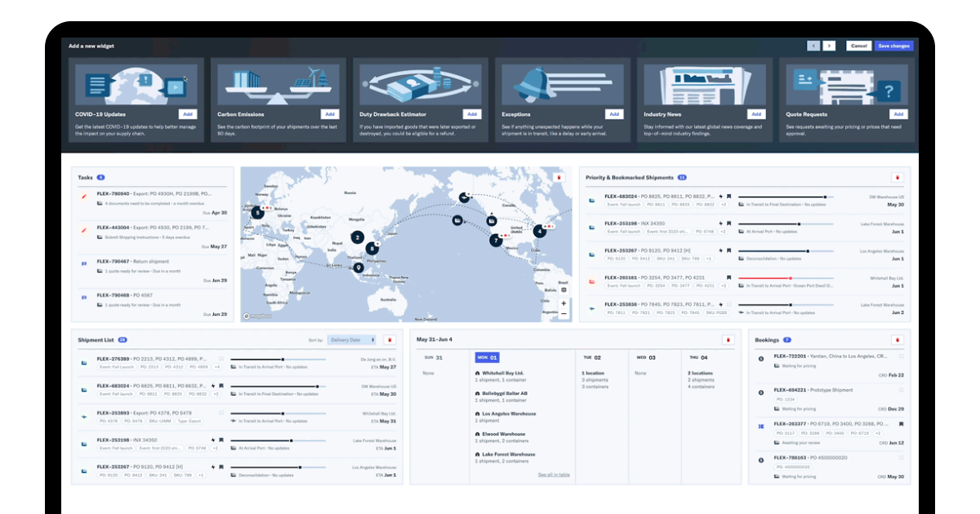Click the red pencil icon on task FLEX-780940

(x=84, y=197)
